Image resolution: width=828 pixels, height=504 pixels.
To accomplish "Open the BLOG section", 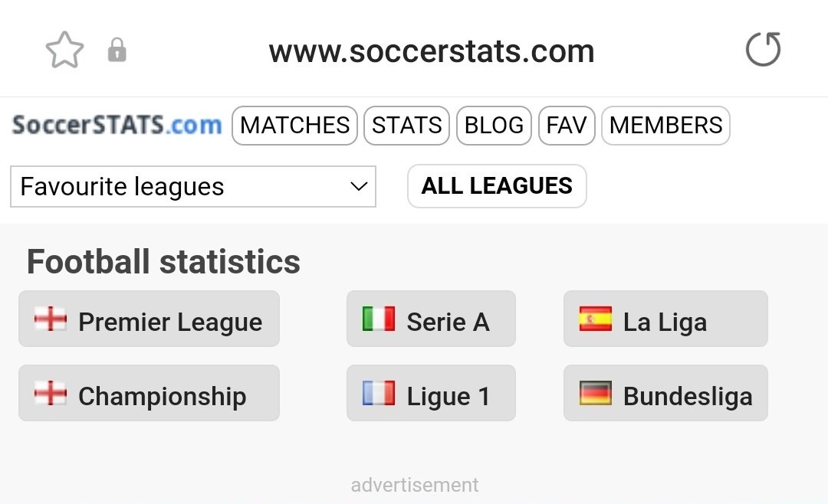I will [494, 126].
